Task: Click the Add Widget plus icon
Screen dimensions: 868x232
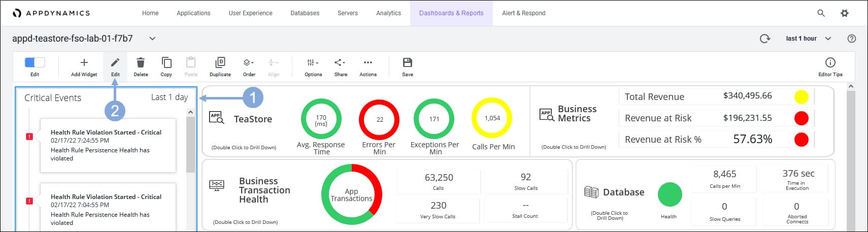Action: (x=84, y=63)
